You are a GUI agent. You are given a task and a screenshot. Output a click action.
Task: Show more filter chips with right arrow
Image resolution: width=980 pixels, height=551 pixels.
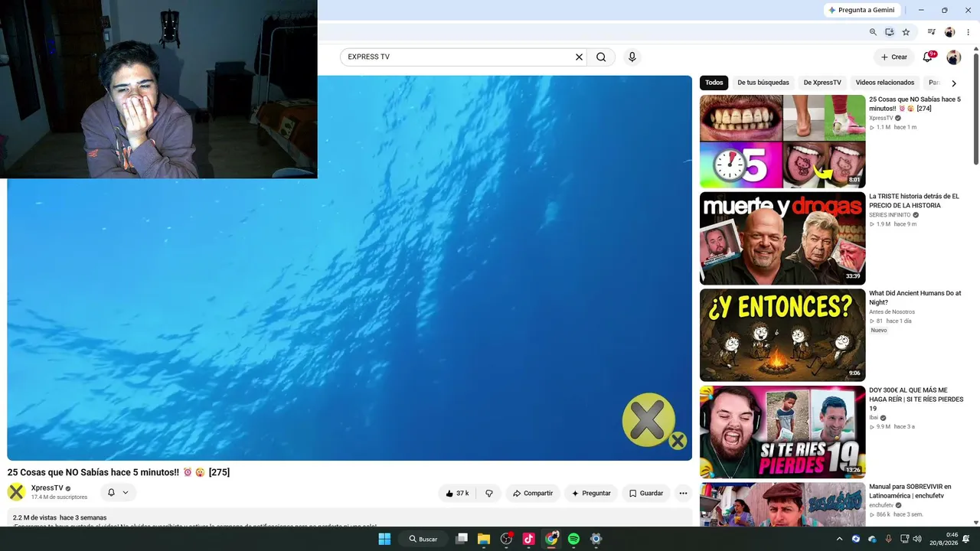[x=954, y=83]
